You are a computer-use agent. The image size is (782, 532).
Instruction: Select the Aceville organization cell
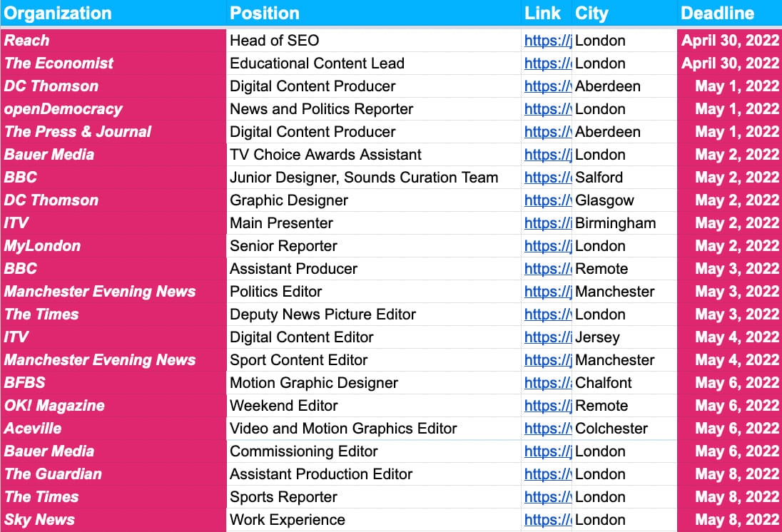point(33,429)
